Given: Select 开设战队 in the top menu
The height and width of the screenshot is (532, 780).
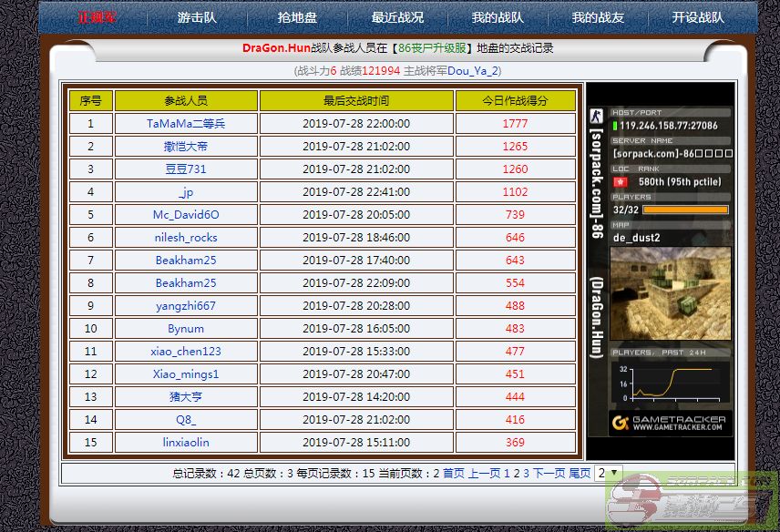Looking at the screenshot, I should [x=698, y=17].
